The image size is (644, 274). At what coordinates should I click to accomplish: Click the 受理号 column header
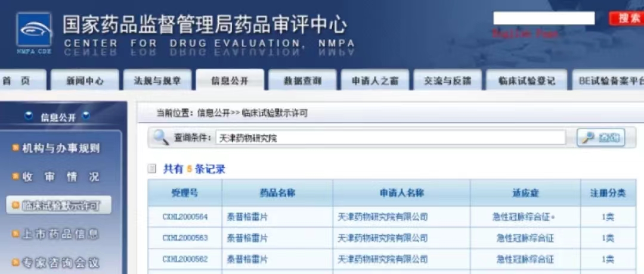185,193
